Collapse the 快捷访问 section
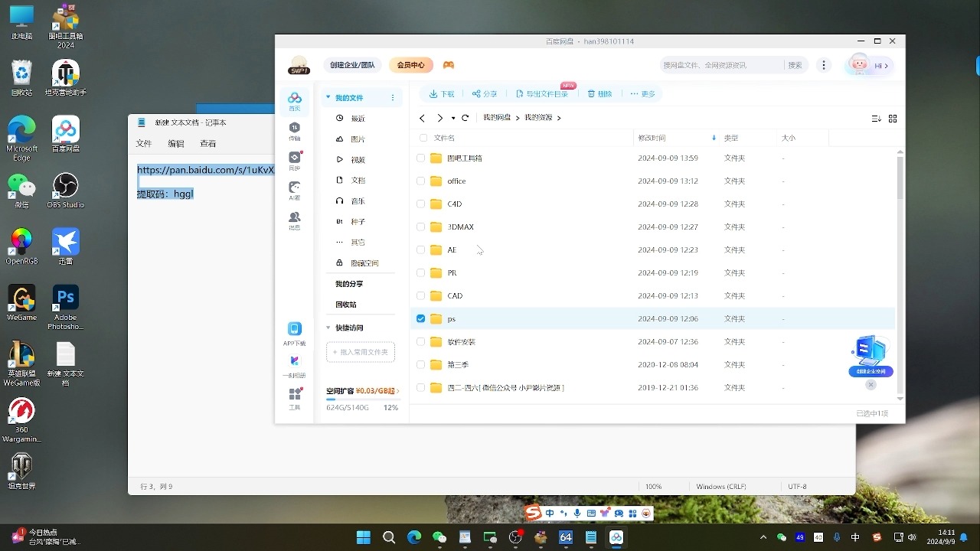 (x=328, y=328)
